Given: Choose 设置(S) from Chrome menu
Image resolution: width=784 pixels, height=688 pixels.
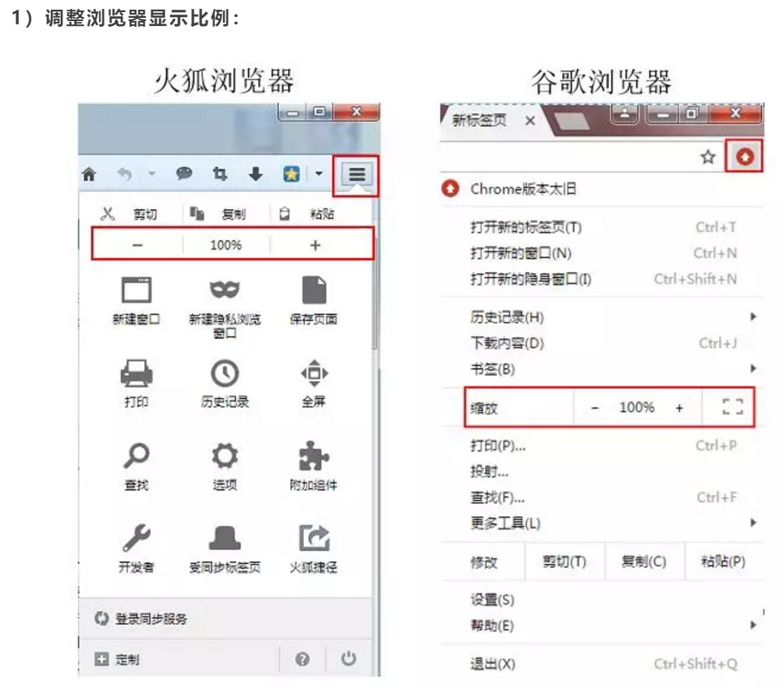Looking at the screenshot, I should (492, 600).
